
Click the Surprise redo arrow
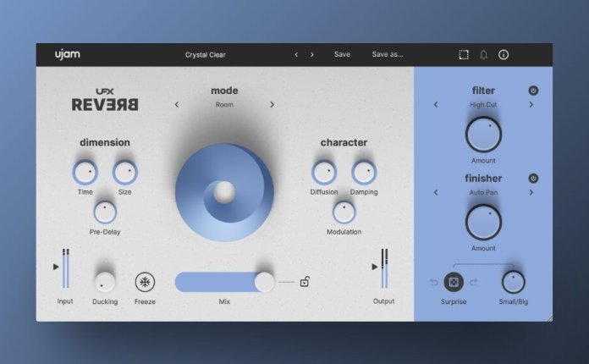pyautogui.click(x=473, y=282)
